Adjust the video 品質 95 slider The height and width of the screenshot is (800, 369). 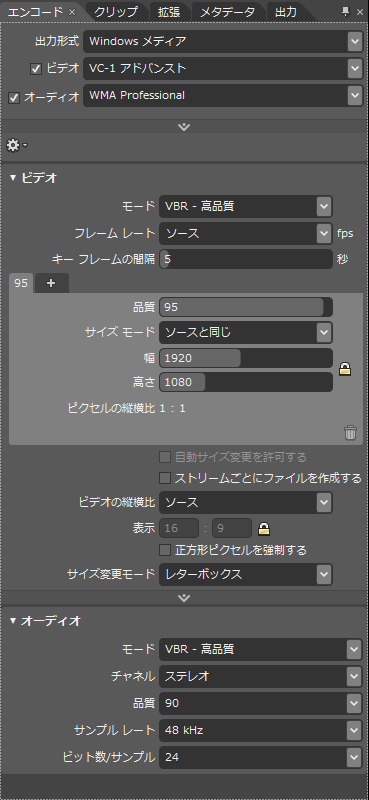246,307
